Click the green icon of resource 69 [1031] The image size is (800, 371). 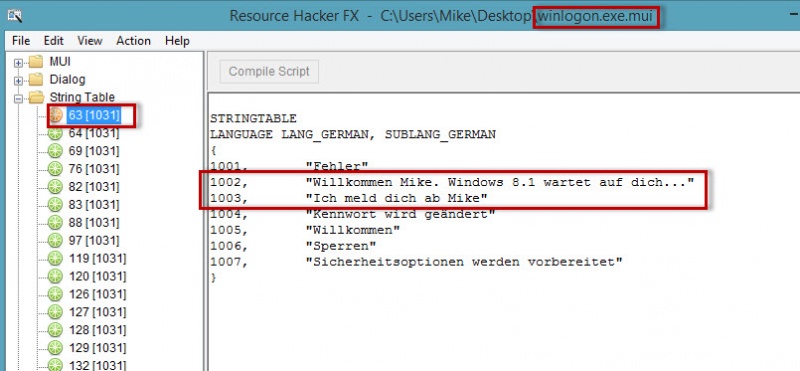click(56, 151)
